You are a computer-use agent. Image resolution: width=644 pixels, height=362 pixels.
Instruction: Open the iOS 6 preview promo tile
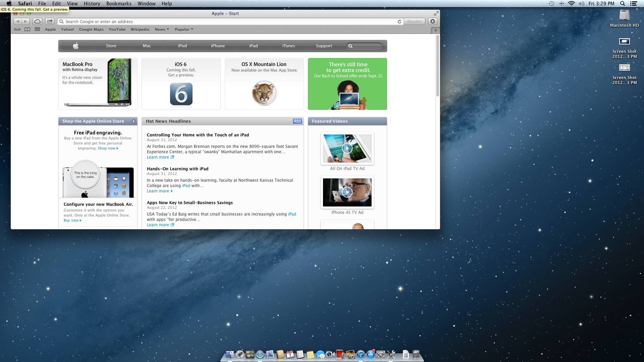181,84
